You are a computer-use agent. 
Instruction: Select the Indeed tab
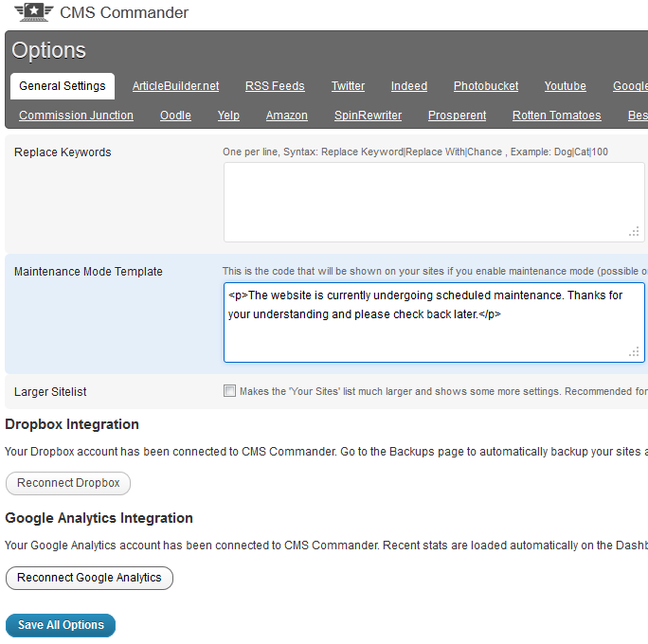pos(409,86)
